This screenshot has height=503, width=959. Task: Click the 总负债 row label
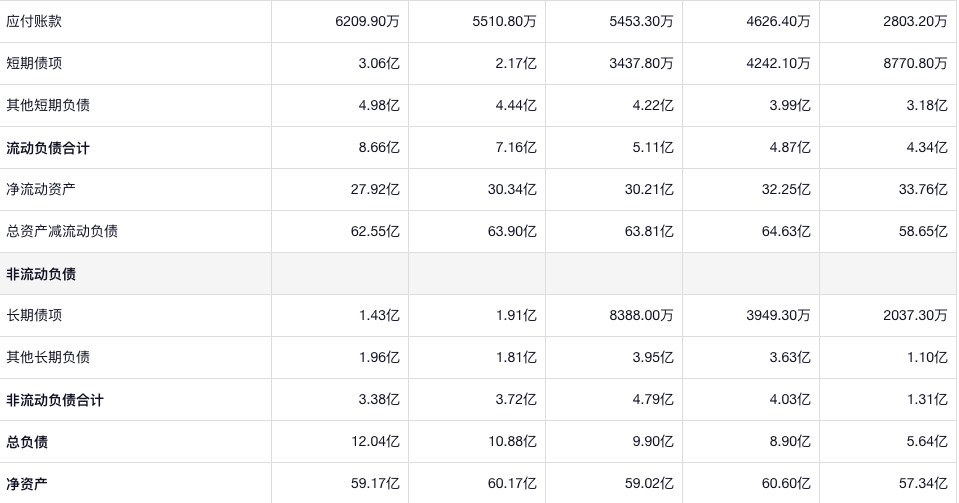coord(27,442)
